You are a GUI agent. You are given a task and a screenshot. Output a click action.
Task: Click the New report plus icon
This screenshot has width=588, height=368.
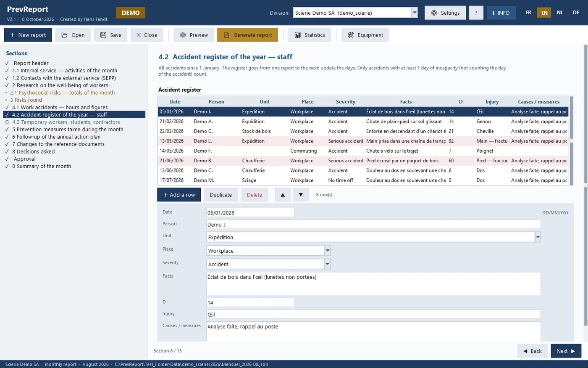coord(12,35)
